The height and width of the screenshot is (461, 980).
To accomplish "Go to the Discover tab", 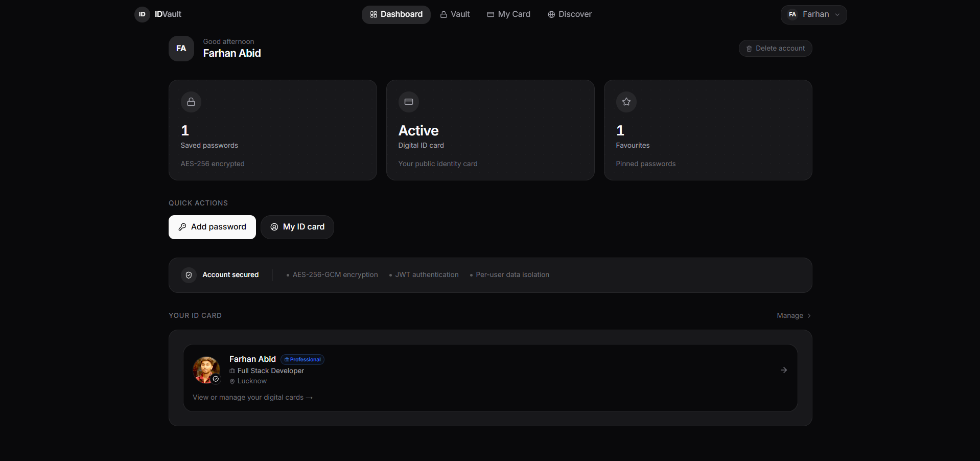I will point(570,14).
